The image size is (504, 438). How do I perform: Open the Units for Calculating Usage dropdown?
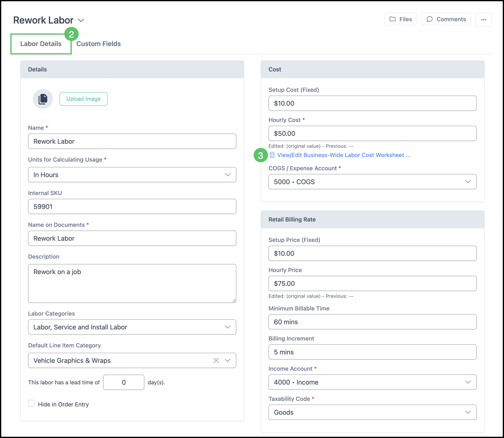point(132,175)
